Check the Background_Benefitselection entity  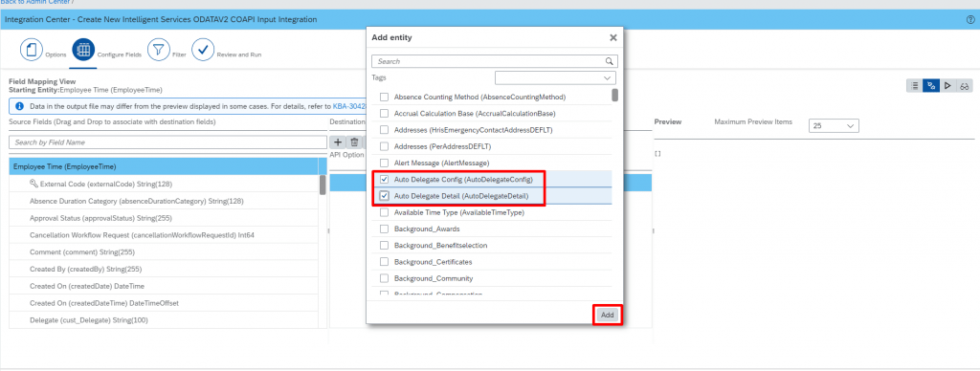pyautogui.click(x=385, y=245)
